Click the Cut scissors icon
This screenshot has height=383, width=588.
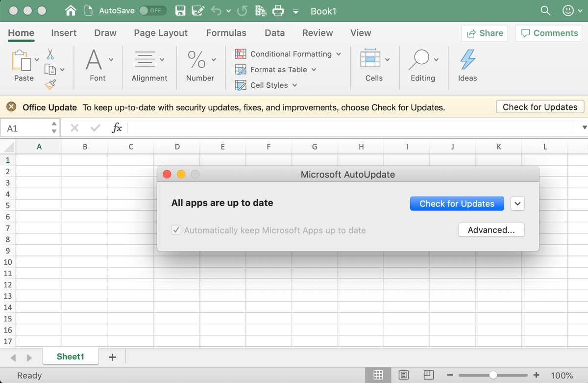pos(50,53)
